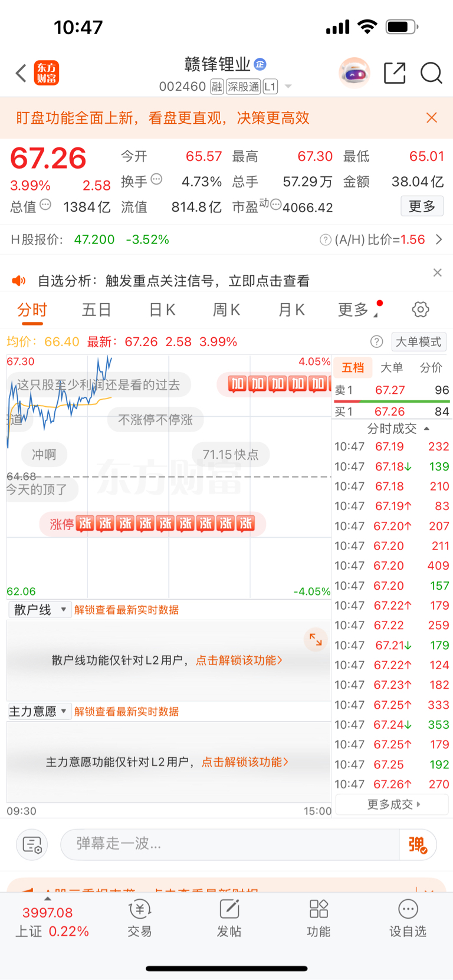Expand the 上证 index ticker arrow

tap(47, 899)
